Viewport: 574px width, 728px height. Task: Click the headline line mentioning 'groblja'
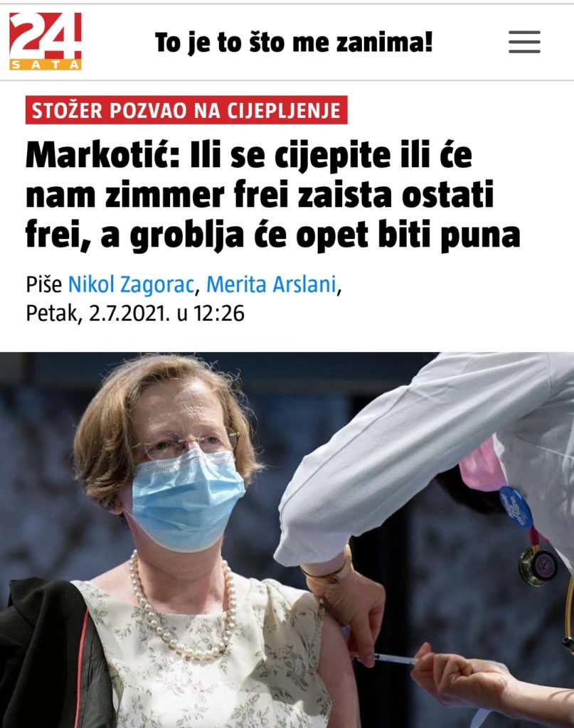pyautogui.click(x=272, y=235)
